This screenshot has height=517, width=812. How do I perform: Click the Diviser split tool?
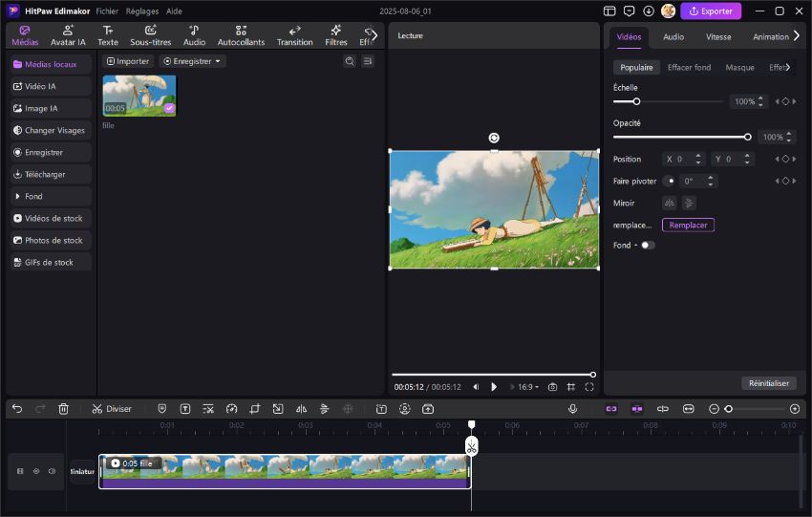(112, 409)
